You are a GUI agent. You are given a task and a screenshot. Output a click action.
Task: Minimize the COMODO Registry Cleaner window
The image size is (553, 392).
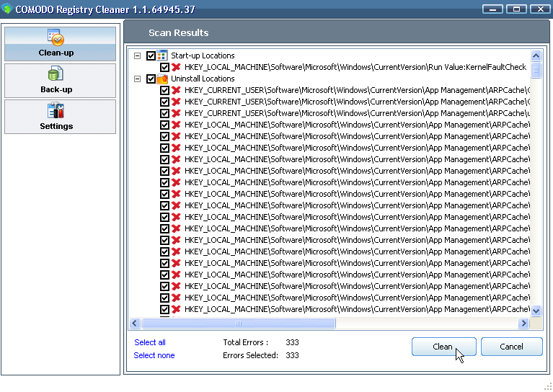(x=492, y=9)
